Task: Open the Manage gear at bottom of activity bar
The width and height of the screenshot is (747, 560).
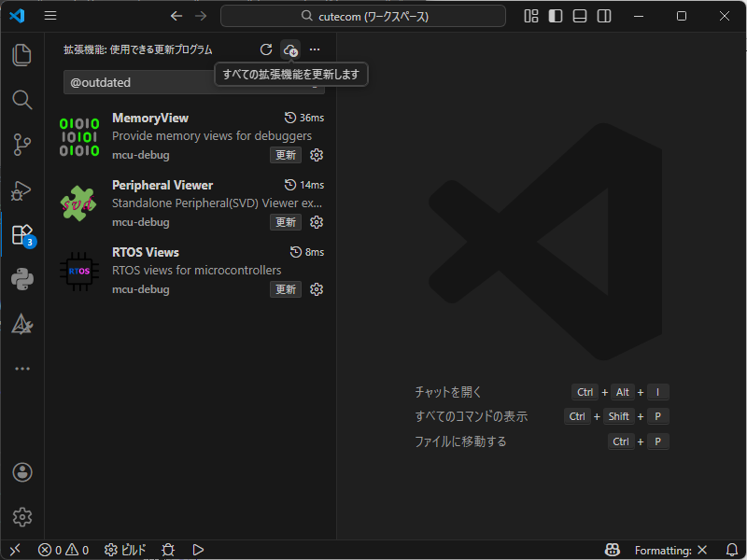Action: [x=22, y=517]
